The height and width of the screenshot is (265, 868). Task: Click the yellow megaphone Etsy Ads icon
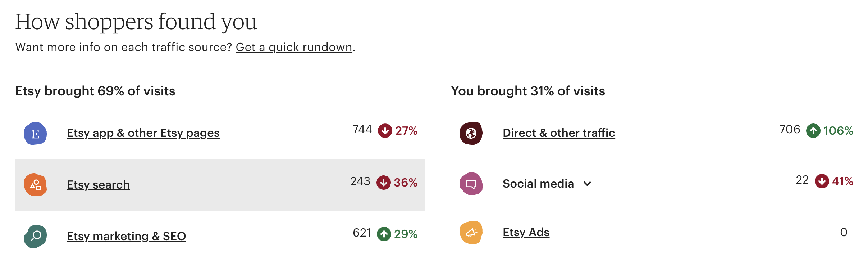pos(471,233)
